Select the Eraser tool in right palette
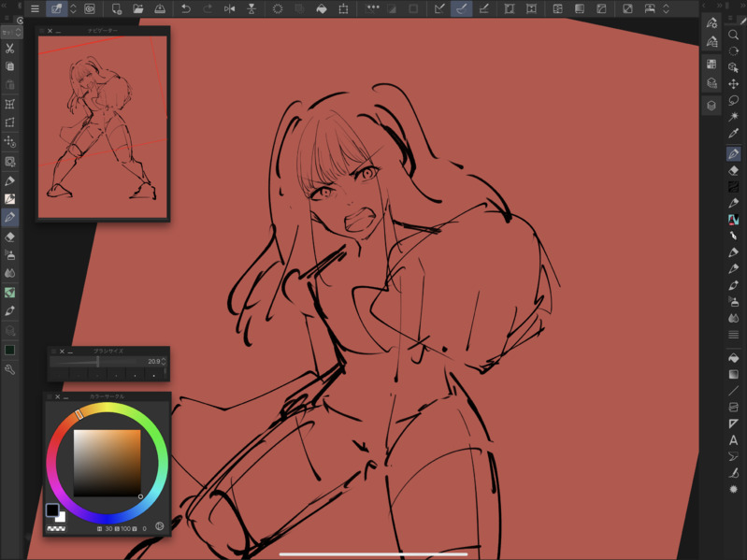This screenshot has width=747, height=560. (x=734, y=170)
